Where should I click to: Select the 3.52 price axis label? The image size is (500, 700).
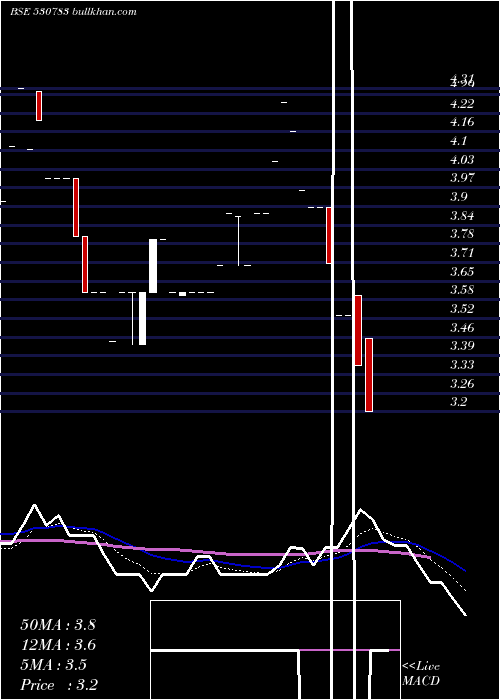(x=462, y=308)
